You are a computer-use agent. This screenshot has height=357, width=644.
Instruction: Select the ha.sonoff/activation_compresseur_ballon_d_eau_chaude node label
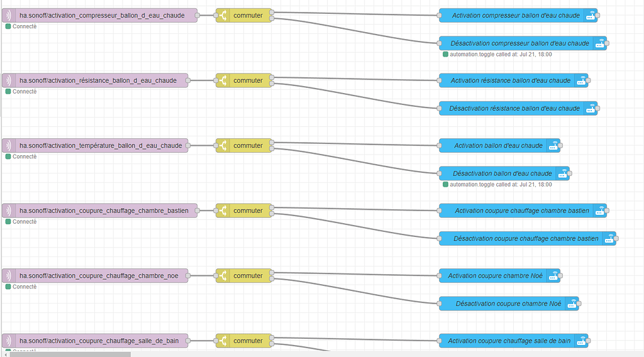point(102,16)
